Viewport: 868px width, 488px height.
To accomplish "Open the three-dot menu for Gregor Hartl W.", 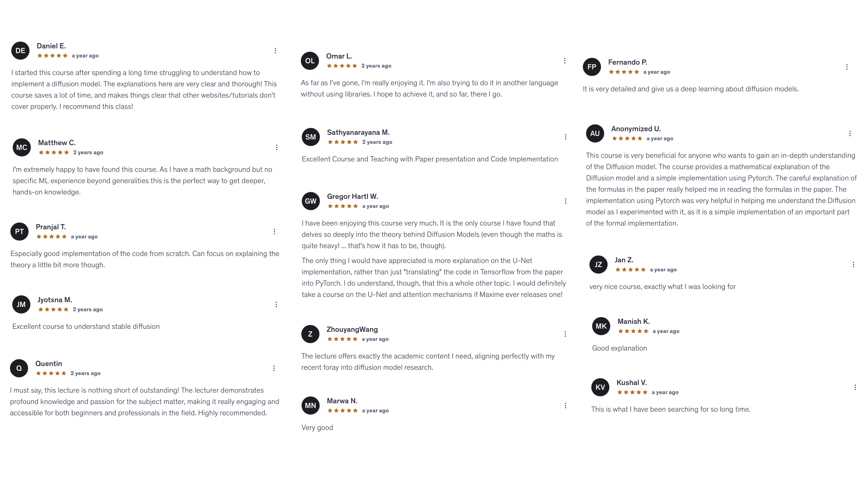I will click(x=566, y=201).
